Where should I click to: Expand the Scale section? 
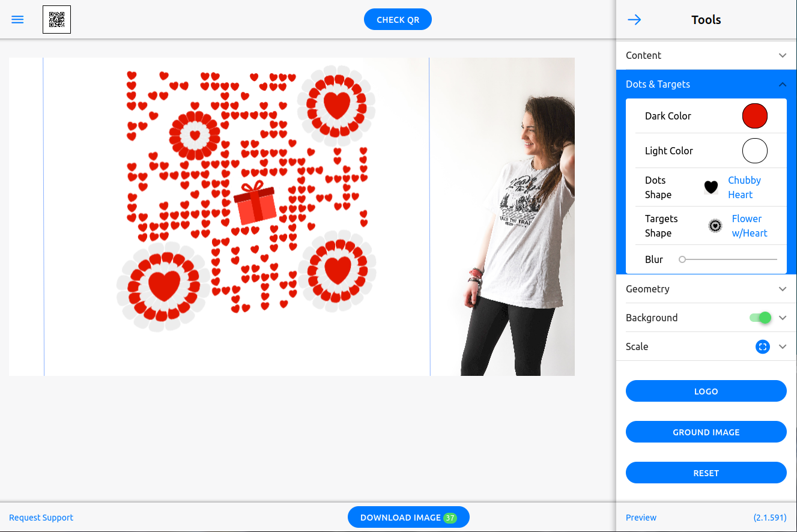(x=782, y=346)
